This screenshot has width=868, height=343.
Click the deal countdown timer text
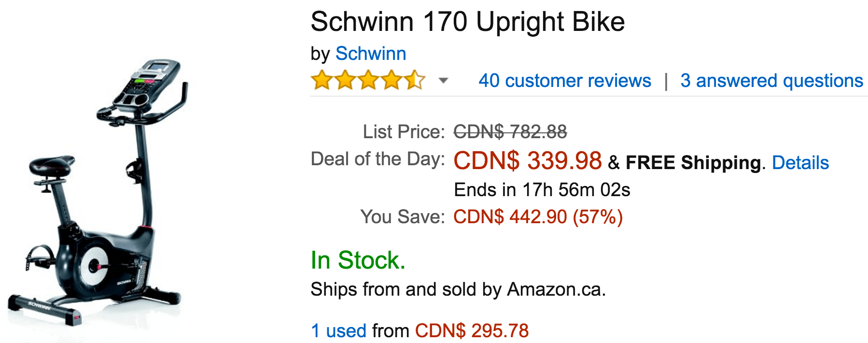pos(542,190)
